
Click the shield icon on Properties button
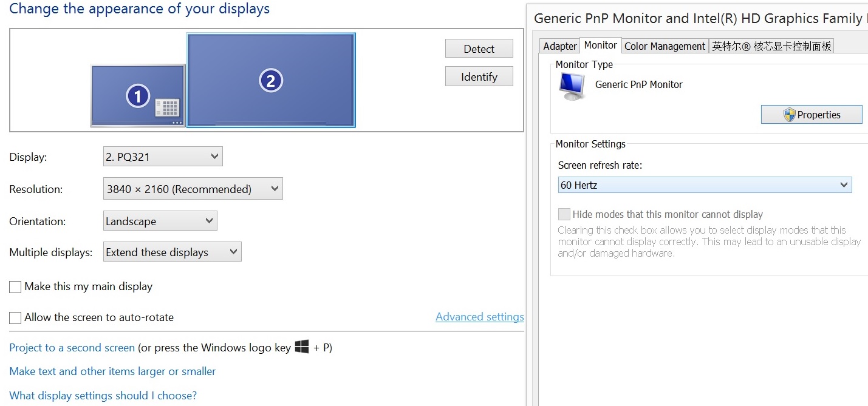[789, 115]
